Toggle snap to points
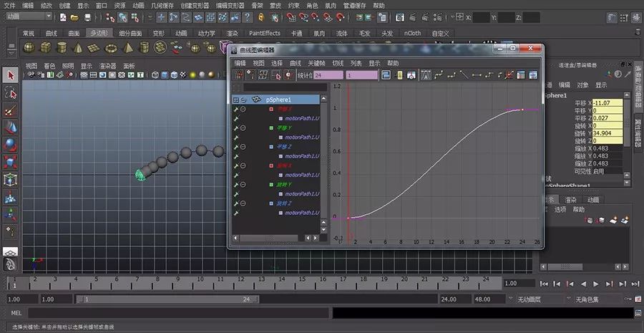The image size is (644, 333). pos(316,17)
